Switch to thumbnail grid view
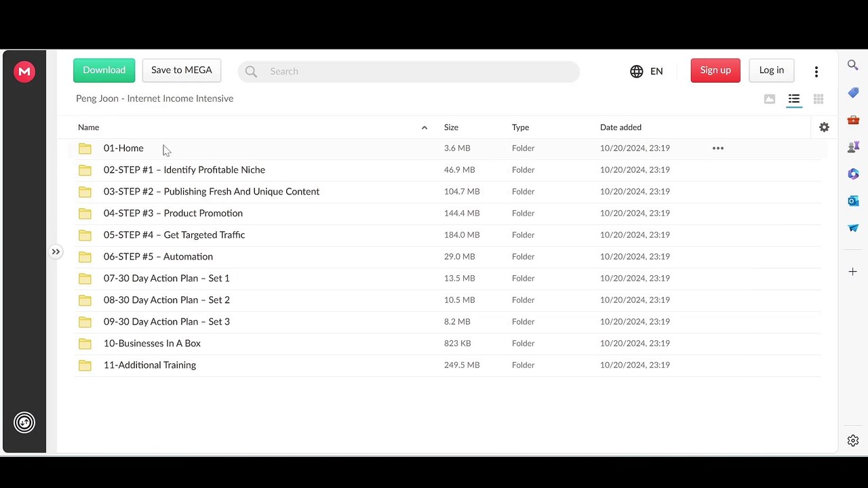 point(818,99)
